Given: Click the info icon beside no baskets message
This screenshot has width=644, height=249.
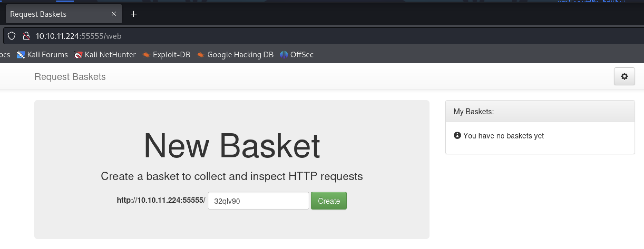Looking at the screenshot, I should coord(457,135).
